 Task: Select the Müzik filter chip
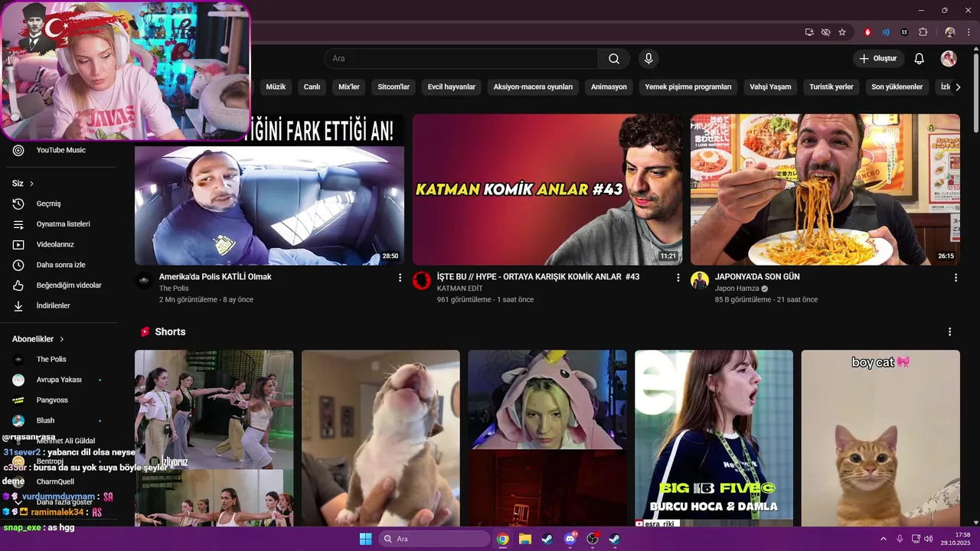[x=276, y=87]
